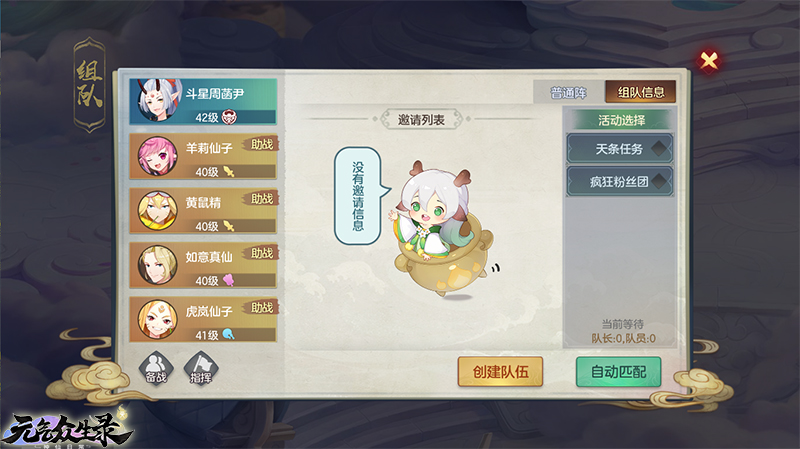The image size is (800, 449).
Task: Click the 创建队伍 button
Action: [500, 371]
